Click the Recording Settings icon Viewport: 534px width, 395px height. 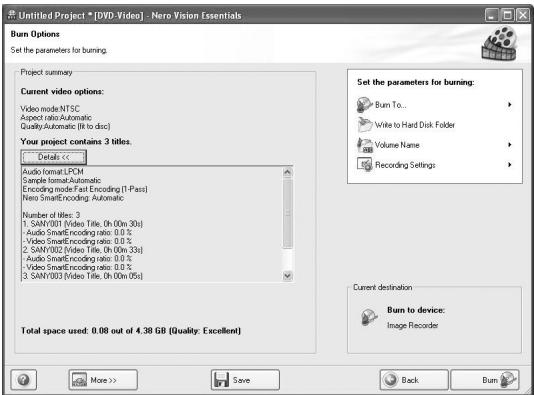pos(364,164)
